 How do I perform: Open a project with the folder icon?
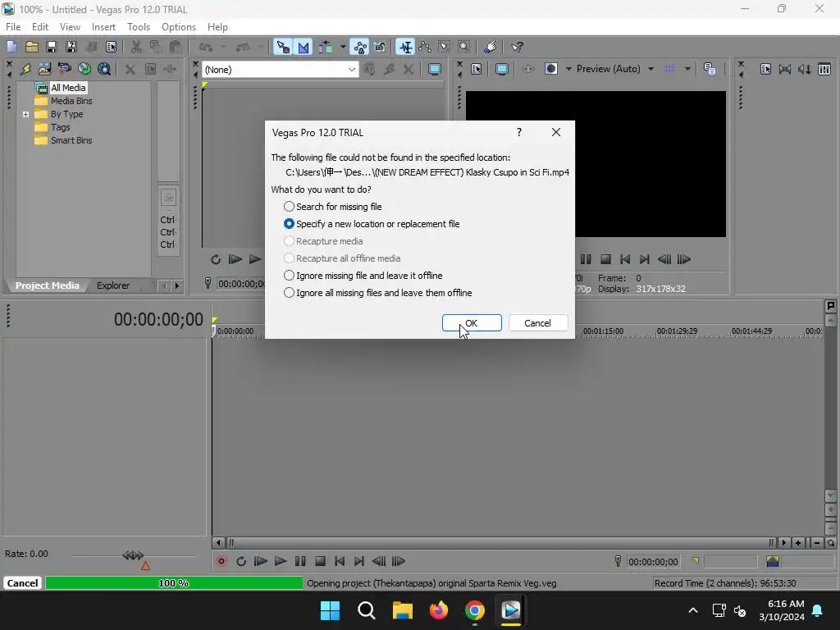[32, 47]
